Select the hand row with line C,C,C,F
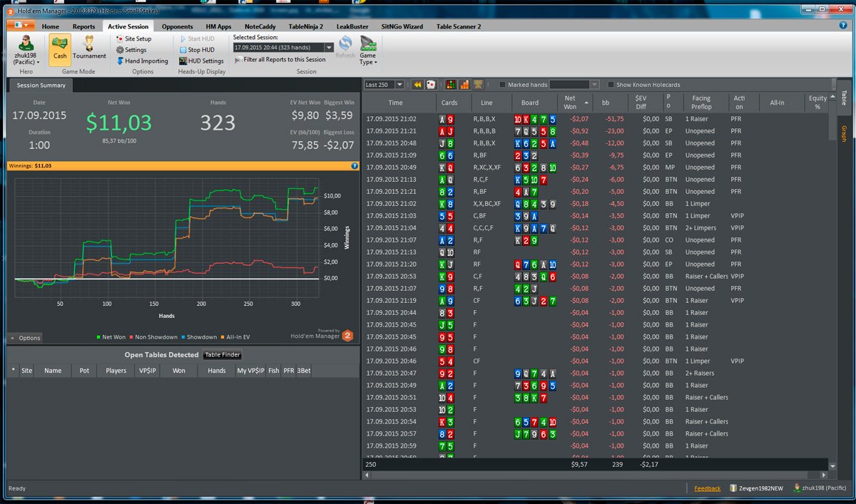856x504 pixels. pos(596,228)
